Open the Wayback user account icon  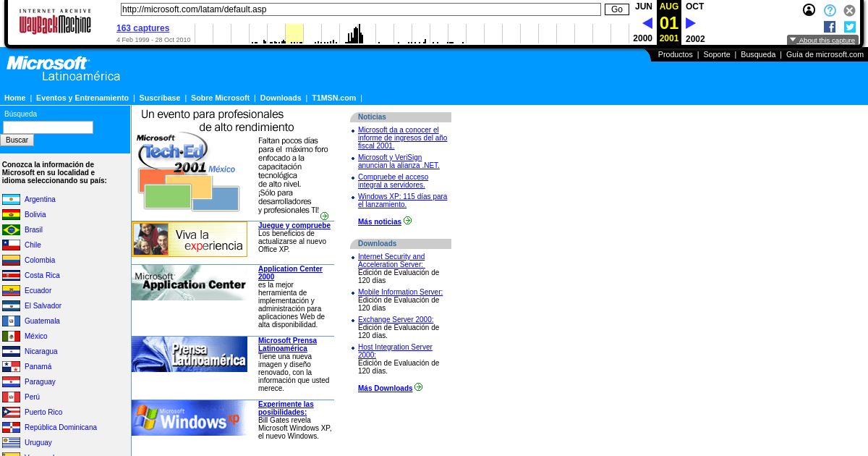click(809, 10)
